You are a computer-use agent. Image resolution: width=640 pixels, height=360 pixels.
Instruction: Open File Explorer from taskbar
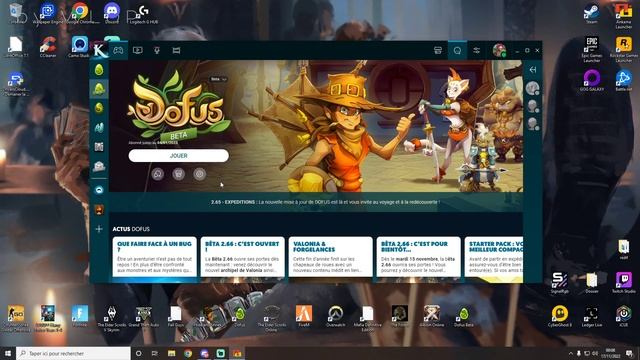[x=171, y=353]
